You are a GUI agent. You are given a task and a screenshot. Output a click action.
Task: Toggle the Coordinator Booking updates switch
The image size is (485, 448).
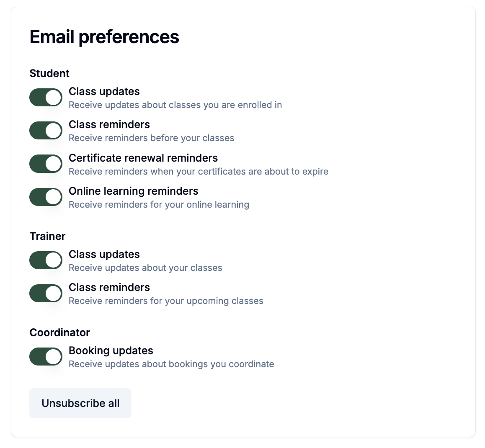[x=46, y=356]
